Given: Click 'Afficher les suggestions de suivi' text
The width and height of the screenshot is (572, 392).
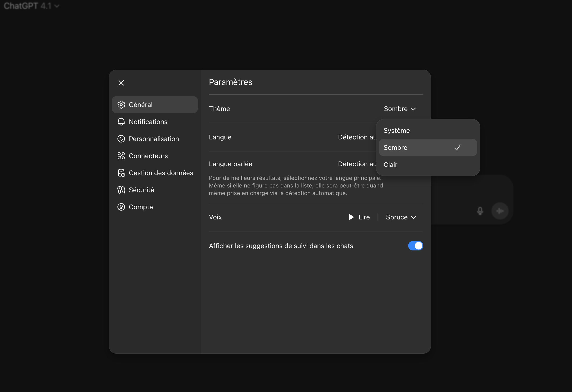Looking at the screenshot, I should pyautogui.click(x=281, y=245).
